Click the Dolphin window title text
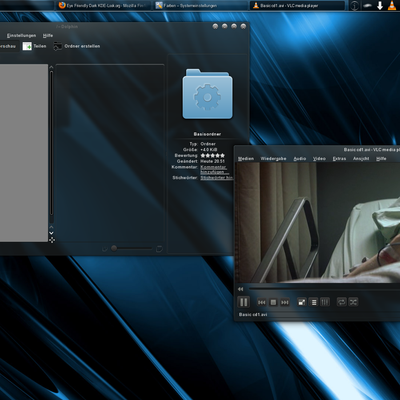The image size is (400, 400). click(x=67, y=26)
